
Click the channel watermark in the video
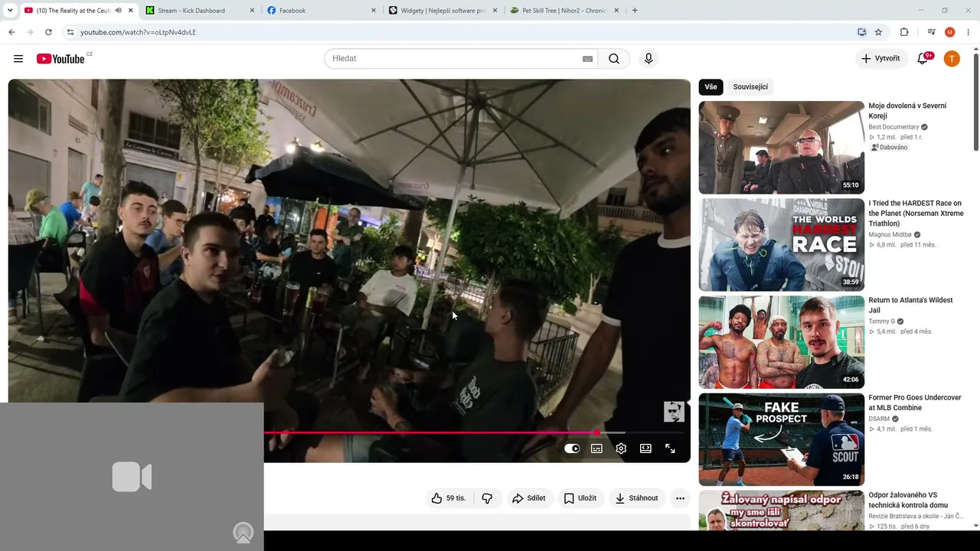(x=674, y=412)
